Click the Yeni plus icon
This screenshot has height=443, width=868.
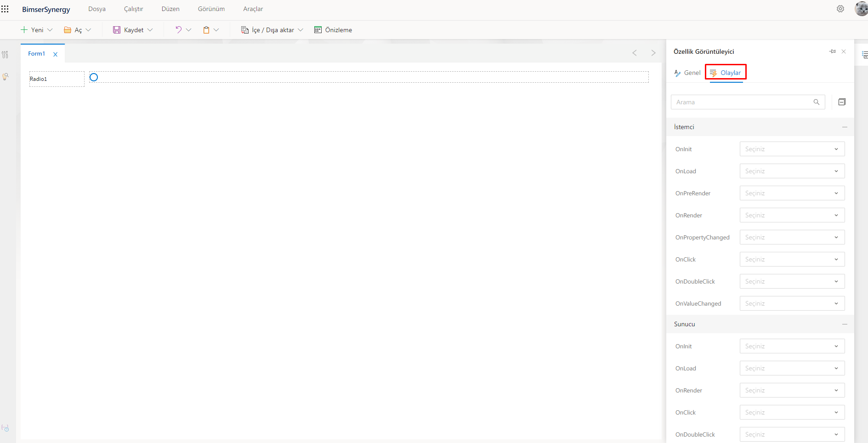24,30
